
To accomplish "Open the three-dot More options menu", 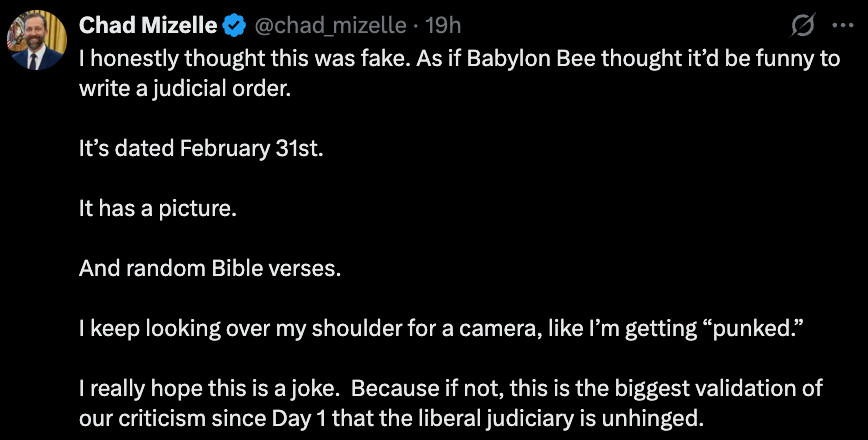I will point(842,24).
